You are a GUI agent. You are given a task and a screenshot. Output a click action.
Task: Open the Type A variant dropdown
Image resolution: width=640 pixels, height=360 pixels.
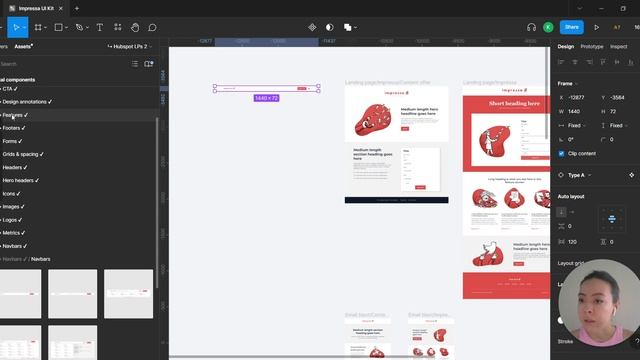click(x=580, y=175)
